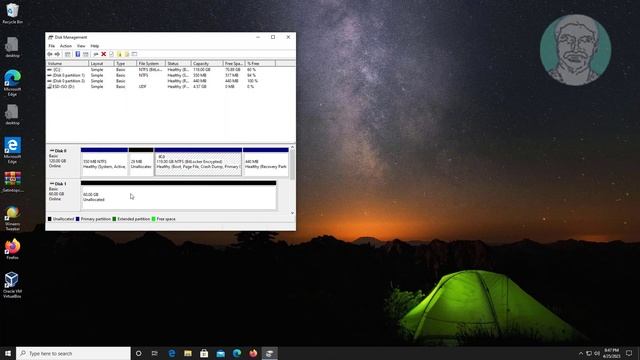The width and height of the screenshot is (640, 360).
Task: Click the Disk Management taskbar button
Action: [x=269, y=353]
